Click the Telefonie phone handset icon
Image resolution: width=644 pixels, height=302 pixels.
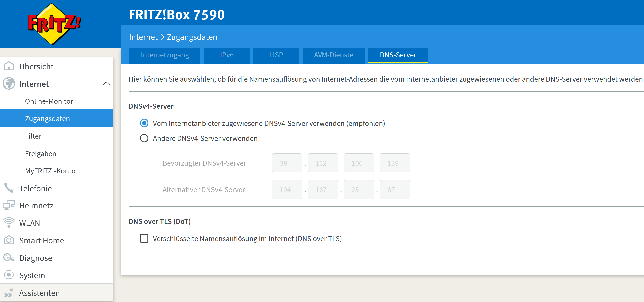click(9, 188)
